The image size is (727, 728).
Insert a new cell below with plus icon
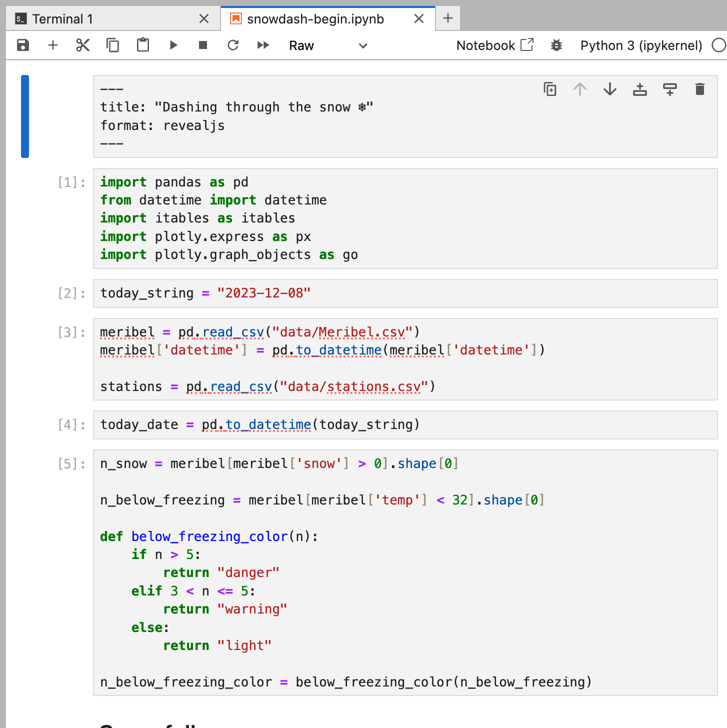[53, 45]
